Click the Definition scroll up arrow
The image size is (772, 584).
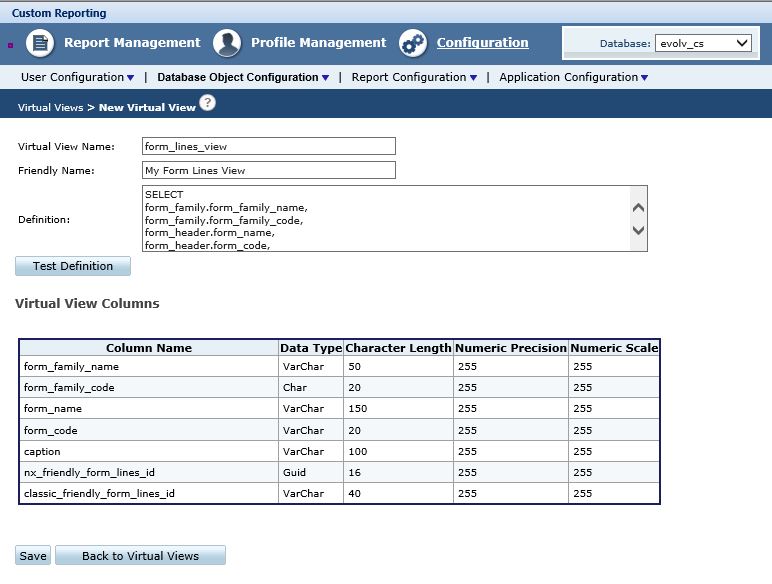point(638,208)
